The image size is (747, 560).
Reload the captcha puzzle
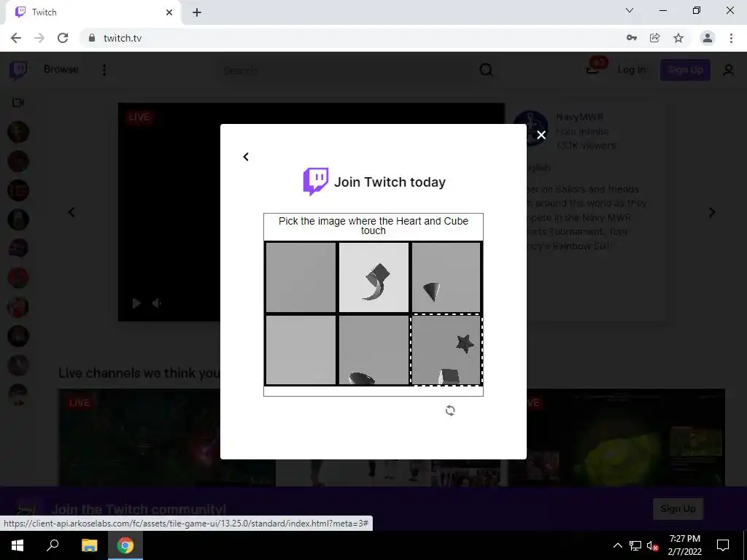click(450, 411)
